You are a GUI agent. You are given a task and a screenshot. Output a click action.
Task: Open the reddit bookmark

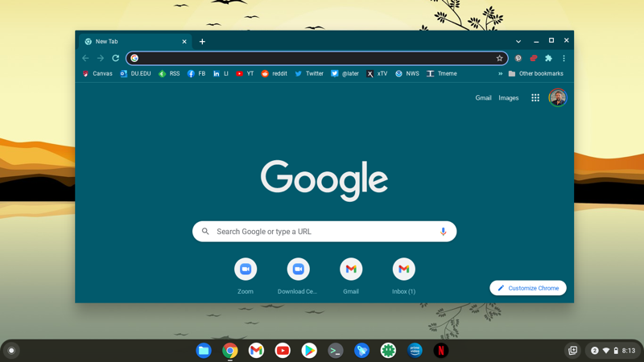[x=275, y=73]
